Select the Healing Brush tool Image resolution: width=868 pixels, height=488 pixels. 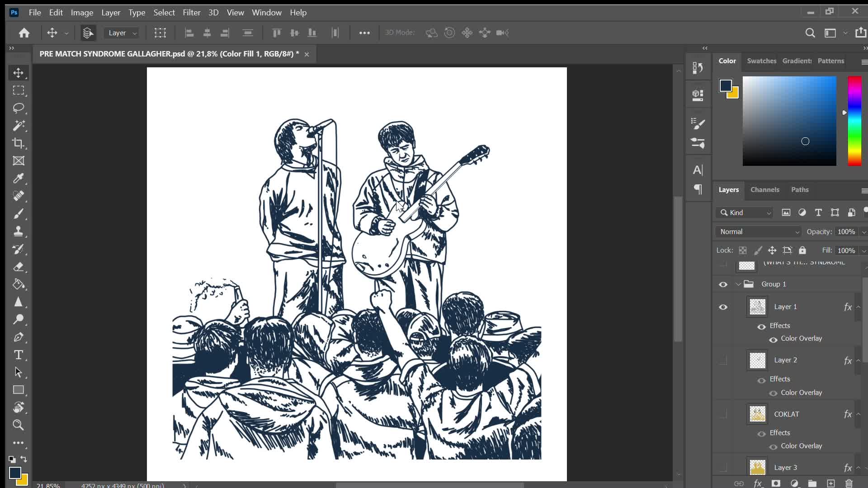(x=19, y=196)
